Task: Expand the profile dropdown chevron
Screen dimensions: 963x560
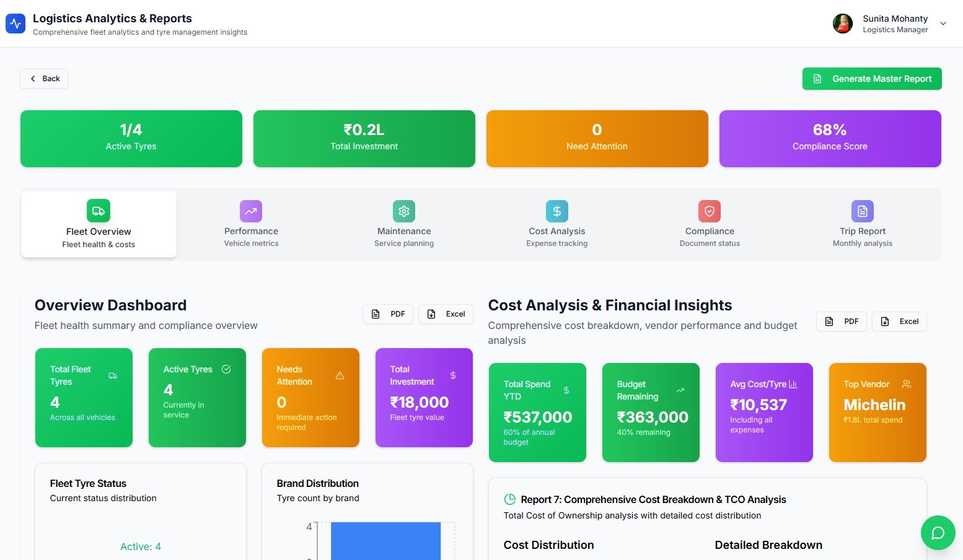Action: coord(943,23)
